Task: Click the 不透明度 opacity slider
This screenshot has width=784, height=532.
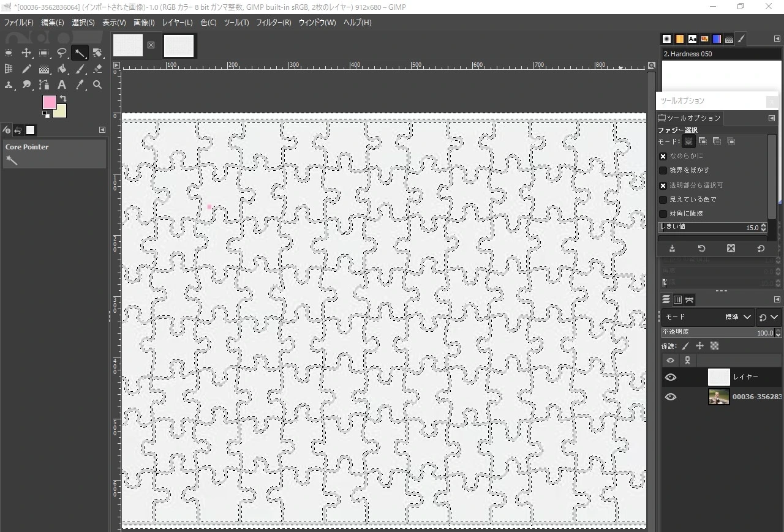Action: click(x=717, y=332)
